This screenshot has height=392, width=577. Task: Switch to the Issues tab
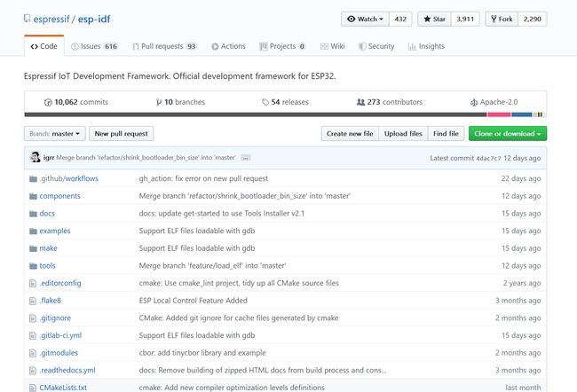tap(94, 46)
